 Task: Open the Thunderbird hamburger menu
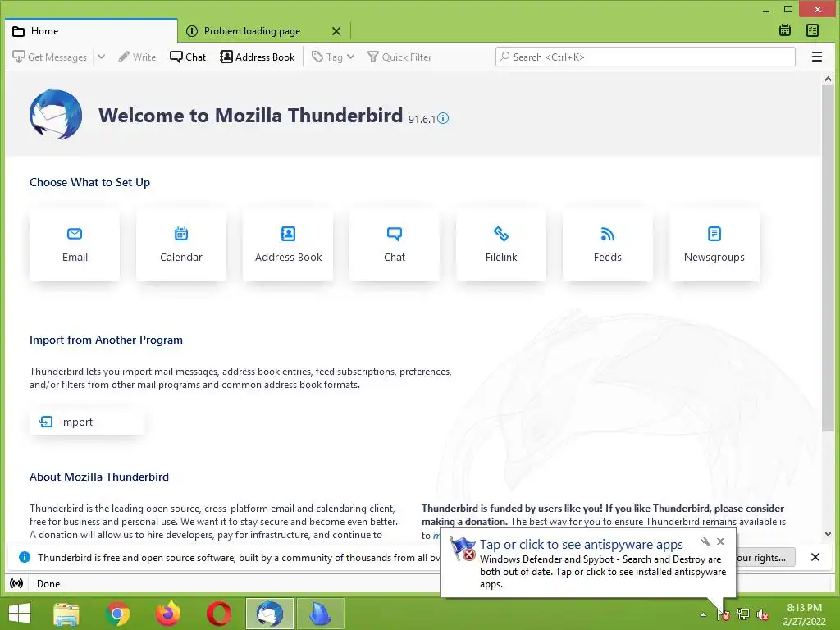point(816,57)
